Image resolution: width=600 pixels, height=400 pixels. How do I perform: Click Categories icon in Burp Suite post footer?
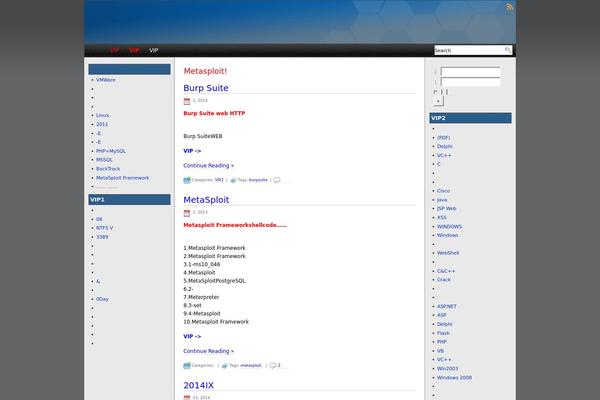coord(187,180)
